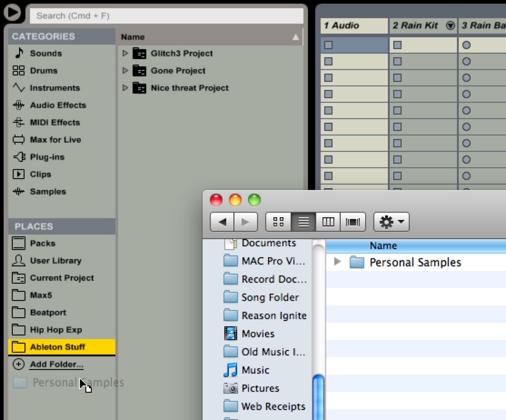Select the Hip Hop Exp folder
The image size is (506, 420).
click(62, 330)
